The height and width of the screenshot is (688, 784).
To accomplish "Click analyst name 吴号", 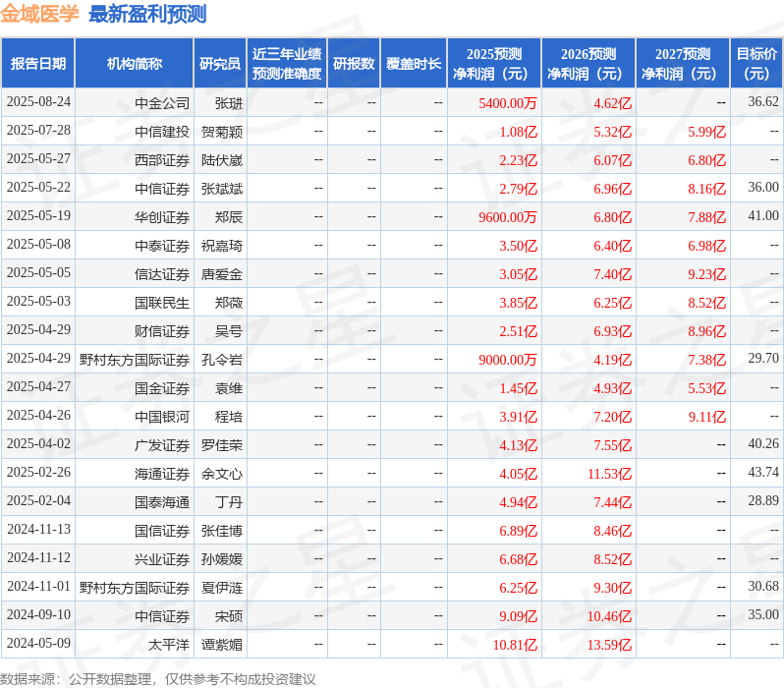I will click(x=229, y=331).
